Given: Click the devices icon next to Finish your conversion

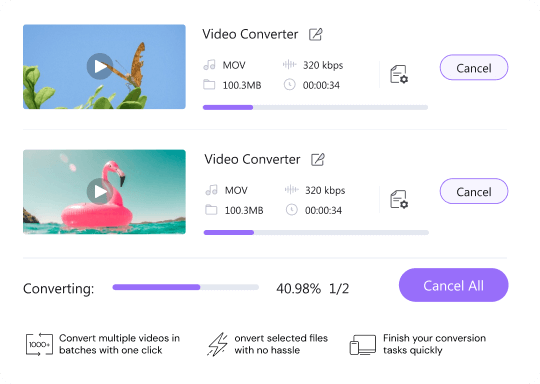Looking at the screenshot, I should click(363, 345).
